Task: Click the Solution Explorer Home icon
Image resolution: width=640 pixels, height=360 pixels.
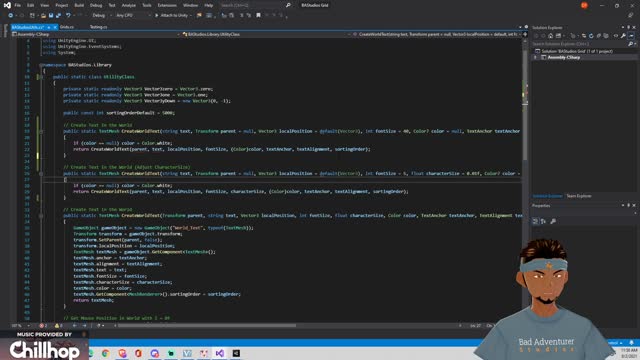Action: 550,36
